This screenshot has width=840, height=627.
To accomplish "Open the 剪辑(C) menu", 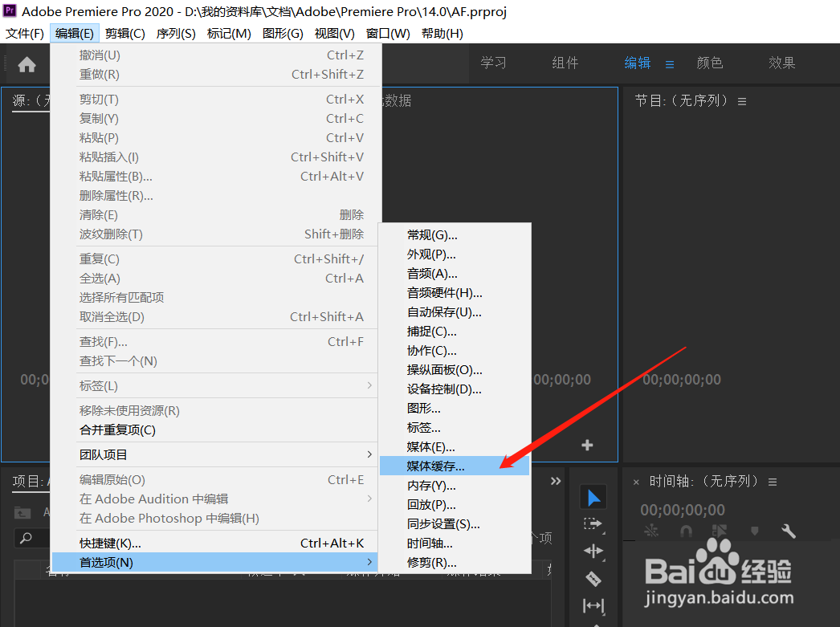I will pyautogui.click(x=124, y=33).
